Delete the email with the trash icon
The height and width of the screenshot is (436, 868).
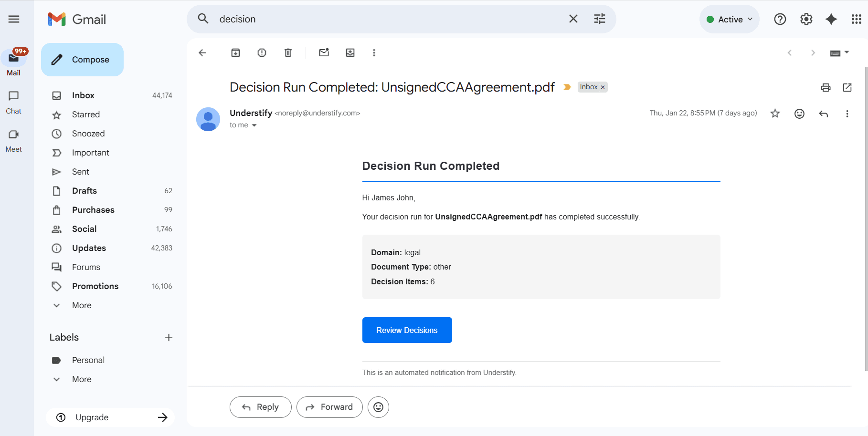[288, 53]
